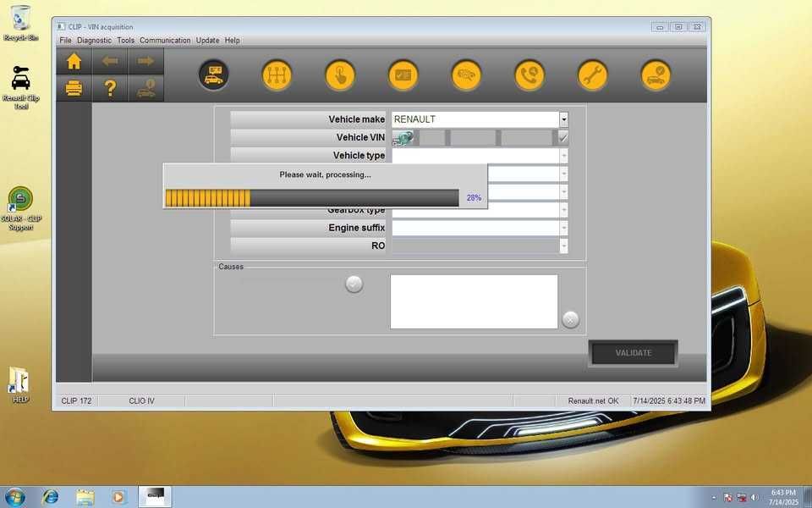Expand the Vehicle make dropdown
812x508 pixels.
point(563,119)
